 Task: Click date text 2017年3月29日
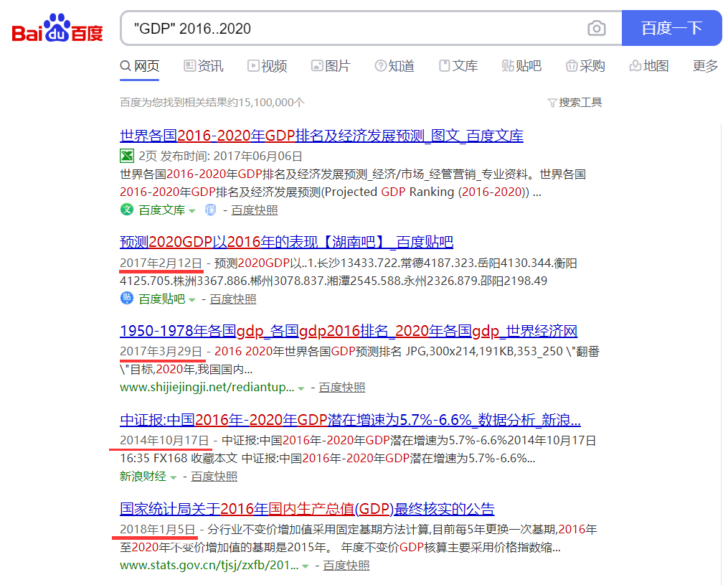tap(161, 351)
